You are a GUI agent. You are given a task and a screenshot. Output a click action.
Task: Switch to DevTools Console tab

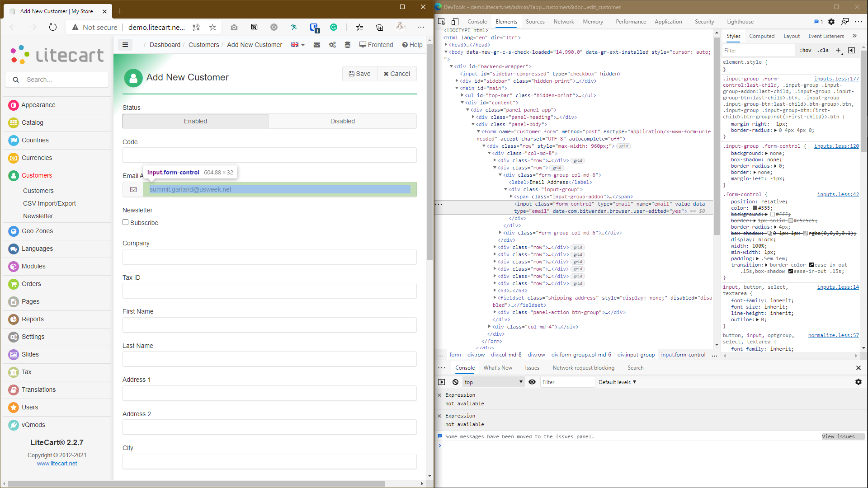click(x=477, y=22)
